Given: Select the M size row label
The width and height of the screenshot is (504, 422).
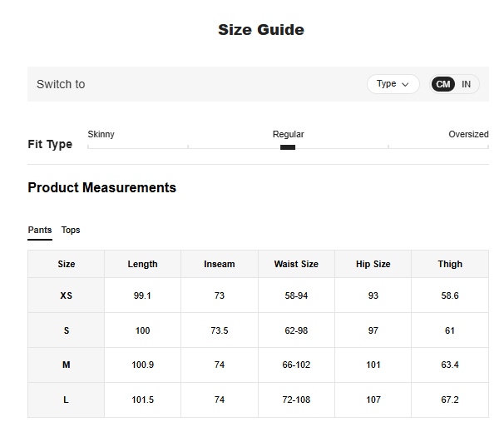Looking at the screenshot, I should click(x=67, y=365).
